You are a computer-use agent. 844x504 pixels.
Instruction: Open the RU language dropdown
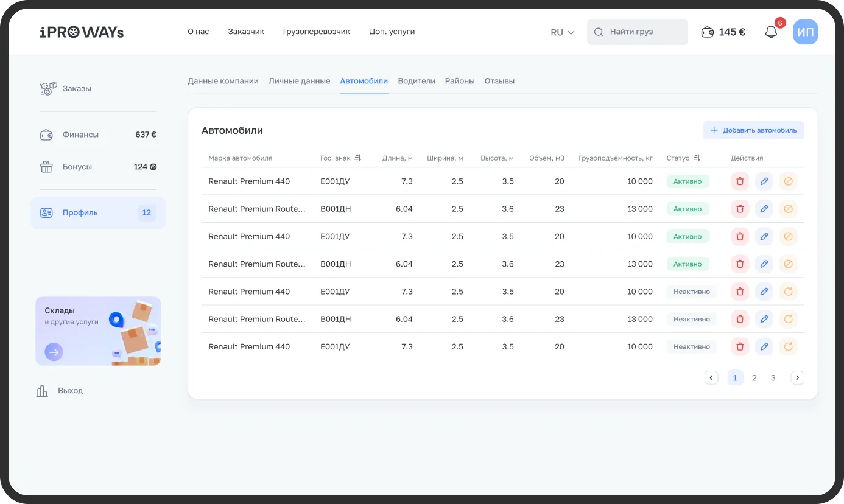coord(562,32)
